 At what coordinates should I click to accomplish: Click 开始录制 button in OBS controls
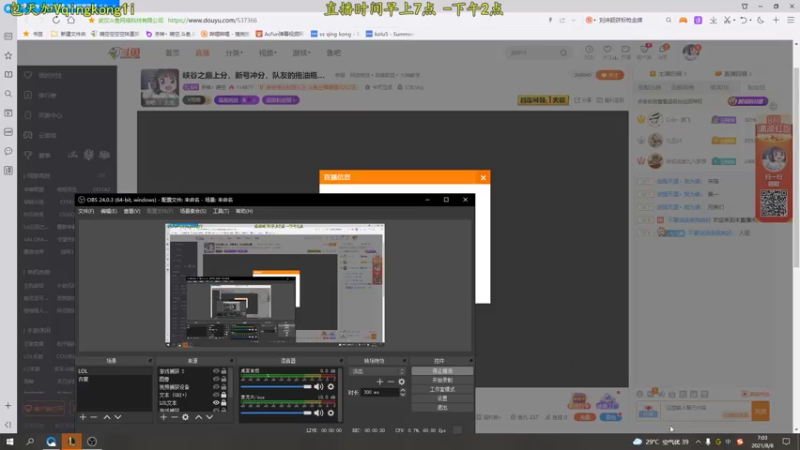click(442, 380)
